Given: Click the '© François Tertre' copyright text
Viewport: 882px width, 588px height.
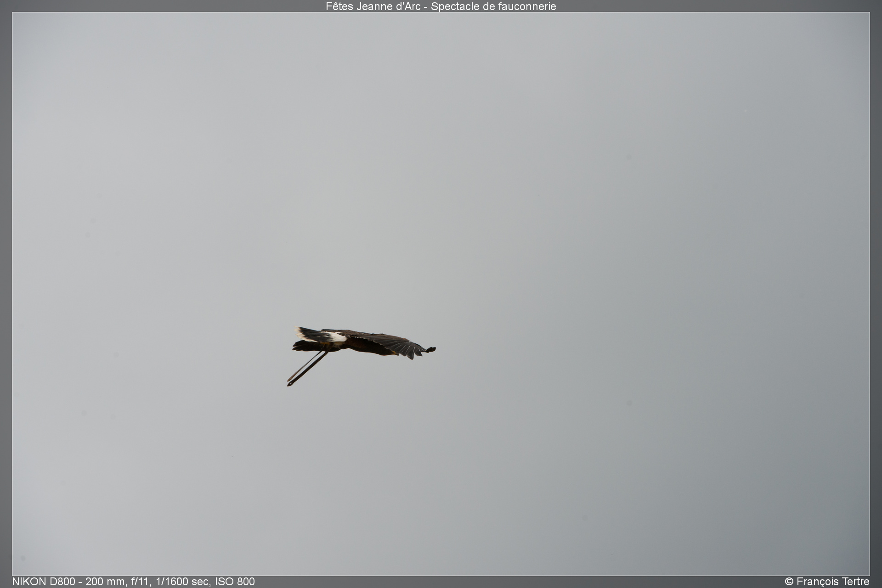Looking at the screenshot, I should (827, 582).
